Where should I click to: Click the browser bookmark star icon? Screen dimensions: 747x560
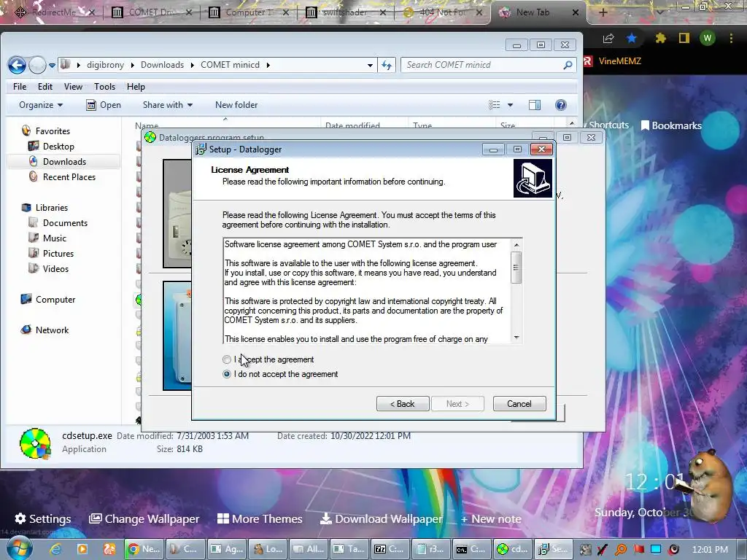[x=632, y=39]
